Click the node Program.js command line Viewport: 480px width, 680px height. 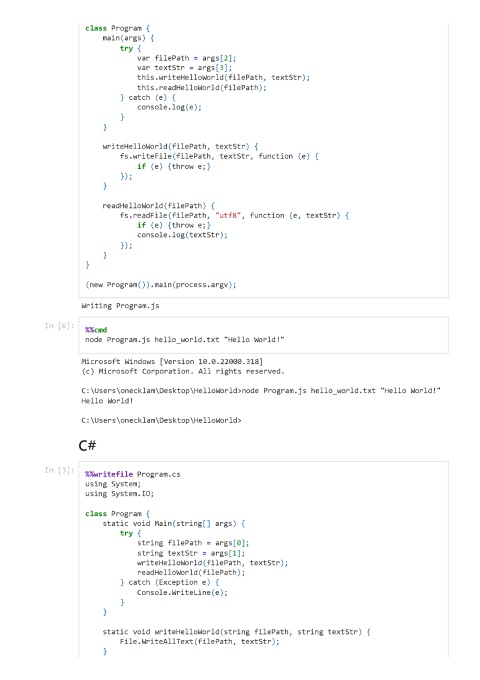185,340
